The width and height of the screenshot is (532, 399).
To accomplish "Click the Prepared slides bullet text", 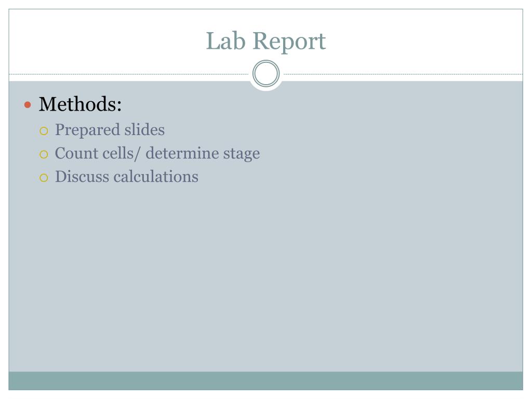I will tap(110, 130).
